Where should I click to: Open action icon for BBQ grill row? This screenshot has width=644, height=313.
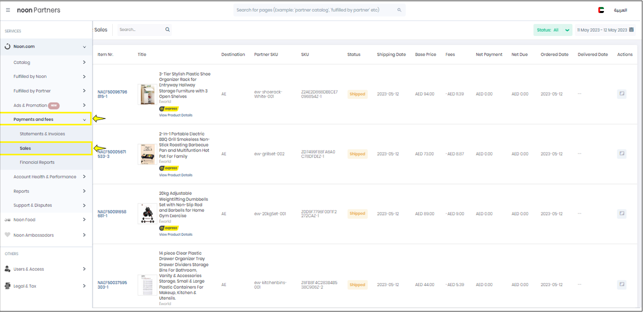(x=621, y=154)
